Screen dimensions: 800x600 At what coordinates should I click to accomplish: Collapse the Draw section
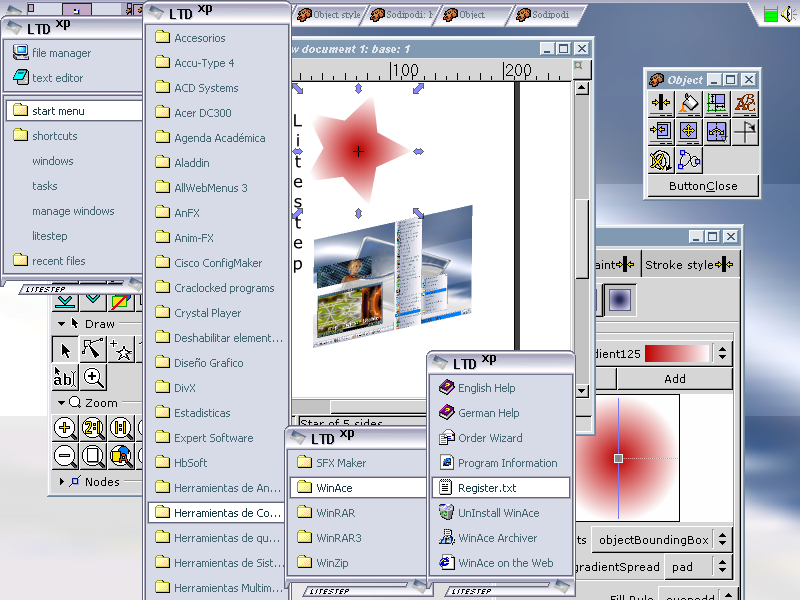(x=61, y=324)
